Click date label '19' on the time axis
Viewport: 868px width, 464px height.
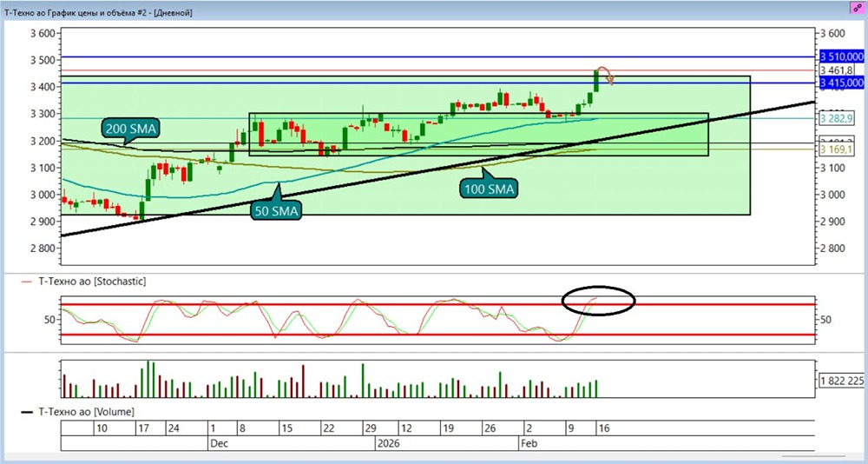[448, 428]
